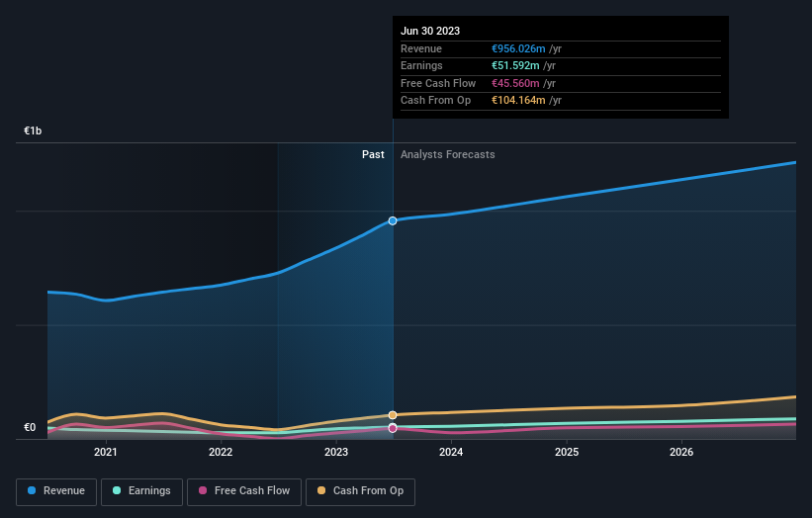Click the Cash From Op marker at mid-2023
812x518 pixels.
pos(393,415)
